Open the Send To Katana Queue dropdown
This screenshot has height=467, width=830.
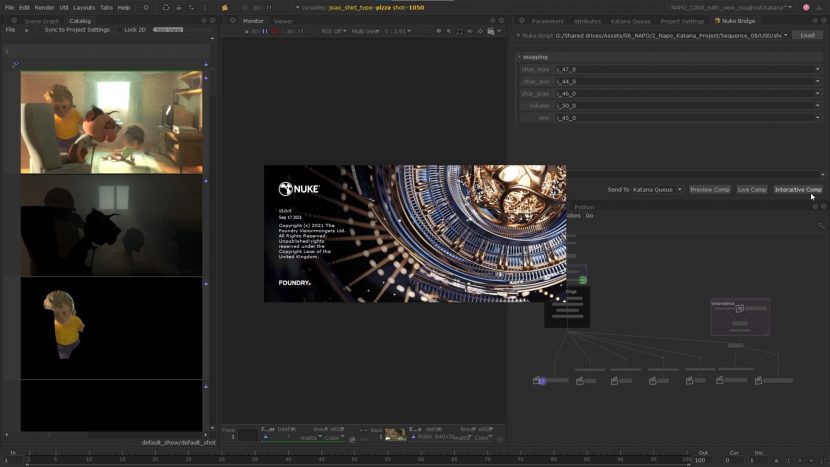(657, 189)
